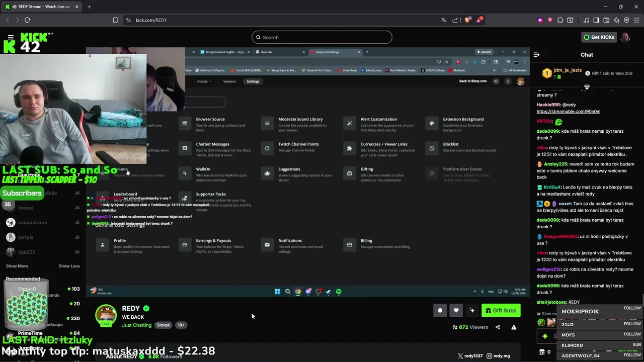Click the sparkle button next to Gift Subs
Screen dimensions: 644x362
pyautogui.click(x=472, y=311)
